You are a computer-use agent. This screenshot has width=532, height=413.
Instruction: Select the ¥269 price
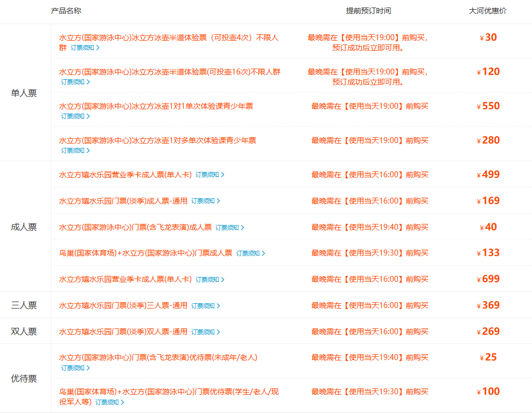tap(488, 331)
